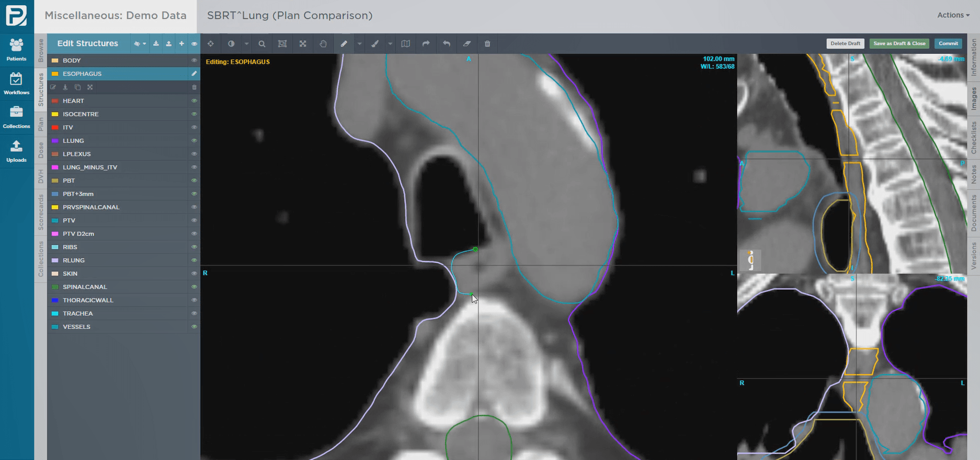Viewport: 980px width, 460px height.
Task: Select the zoom magnifier tool
Action: pos(262,44)
